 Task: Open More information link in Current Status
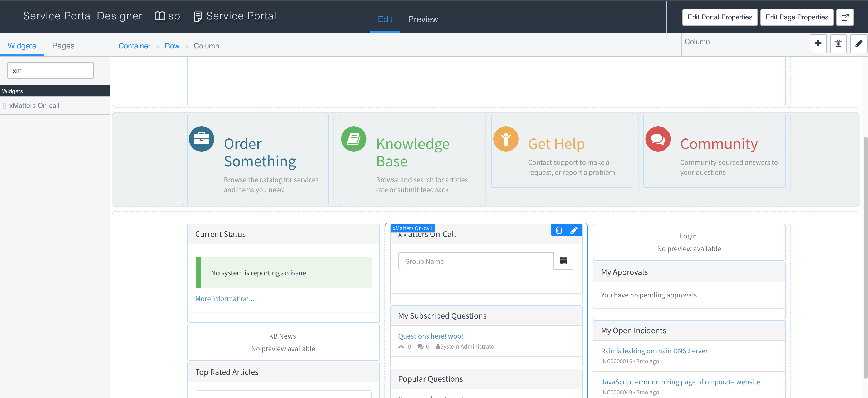(225, 299)
